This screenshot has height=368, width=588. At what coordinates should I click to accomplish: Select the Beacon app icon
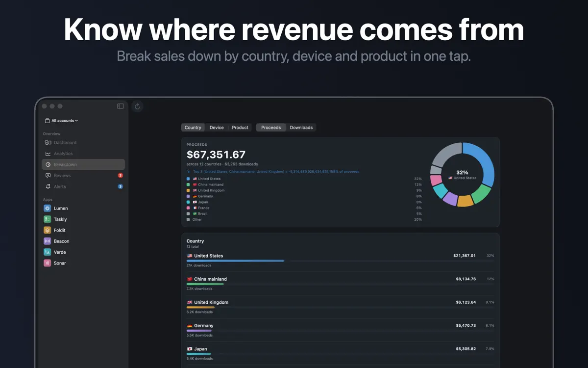[x=47, y=241]
